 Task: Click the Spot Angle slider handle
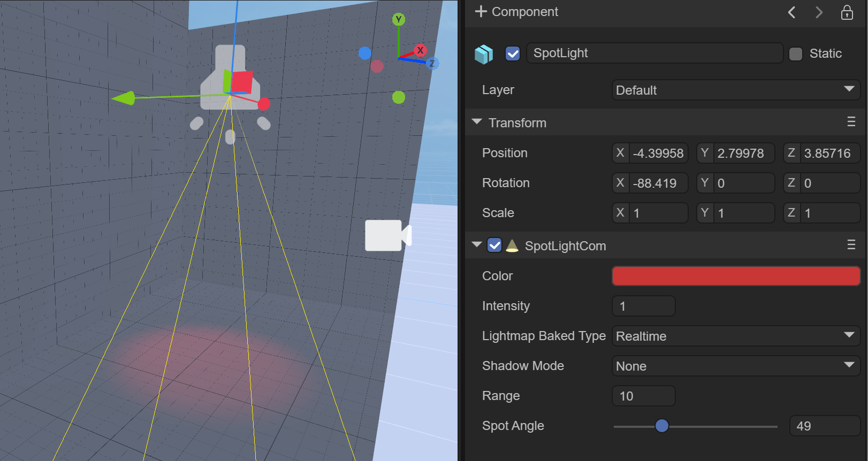click(662, 426)
